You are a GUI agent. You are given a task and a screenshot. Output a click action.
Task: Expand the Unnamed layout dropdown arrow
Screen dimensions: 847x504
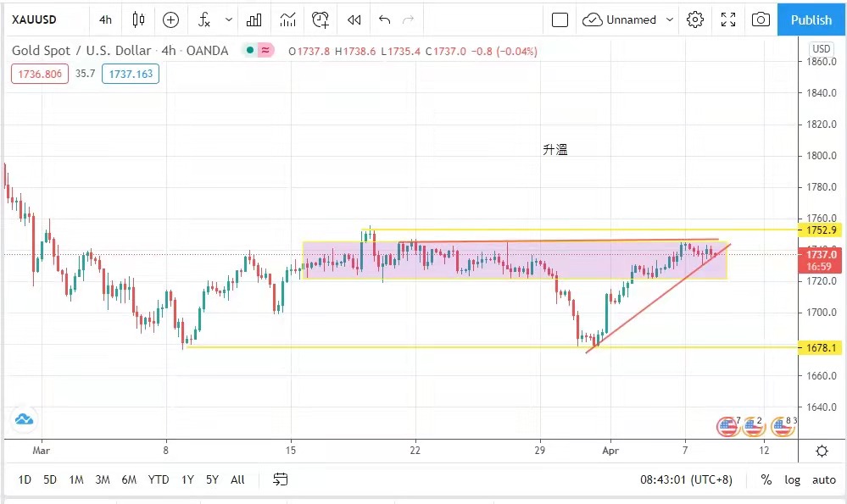click(670, 19)
